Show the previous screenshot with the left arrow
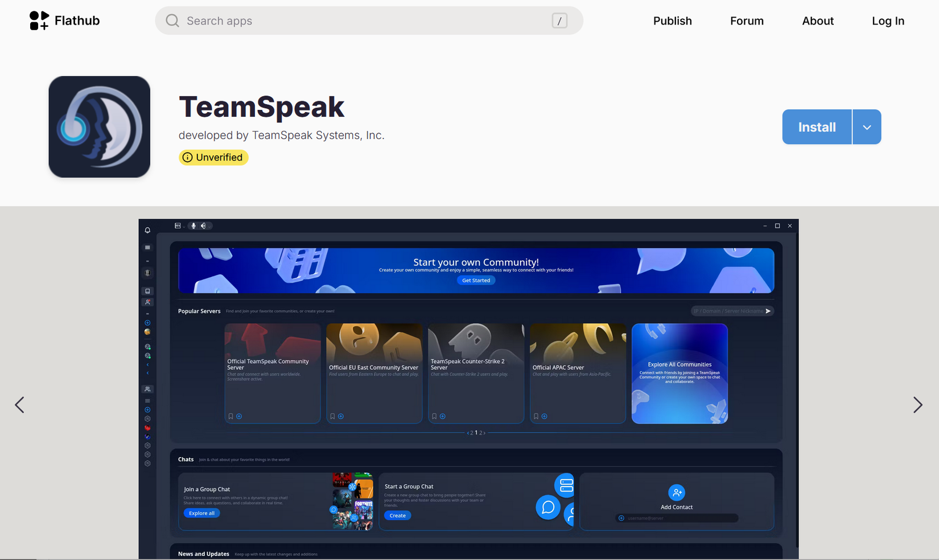939x560 pixels. [x=19, y=405]
